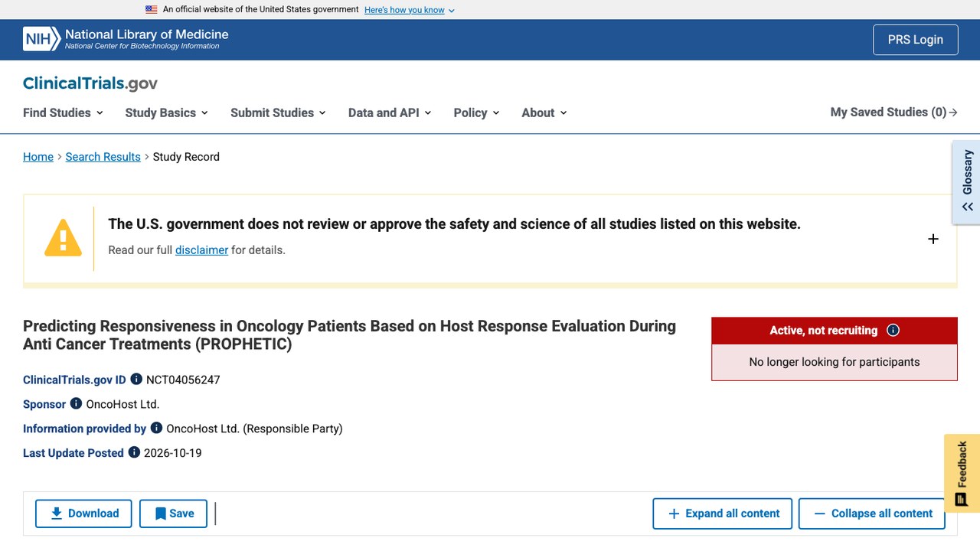Viewport: 980px width, 551px height.
Task: Open the Glossary side panel
Action: click(x=967, y=182)
